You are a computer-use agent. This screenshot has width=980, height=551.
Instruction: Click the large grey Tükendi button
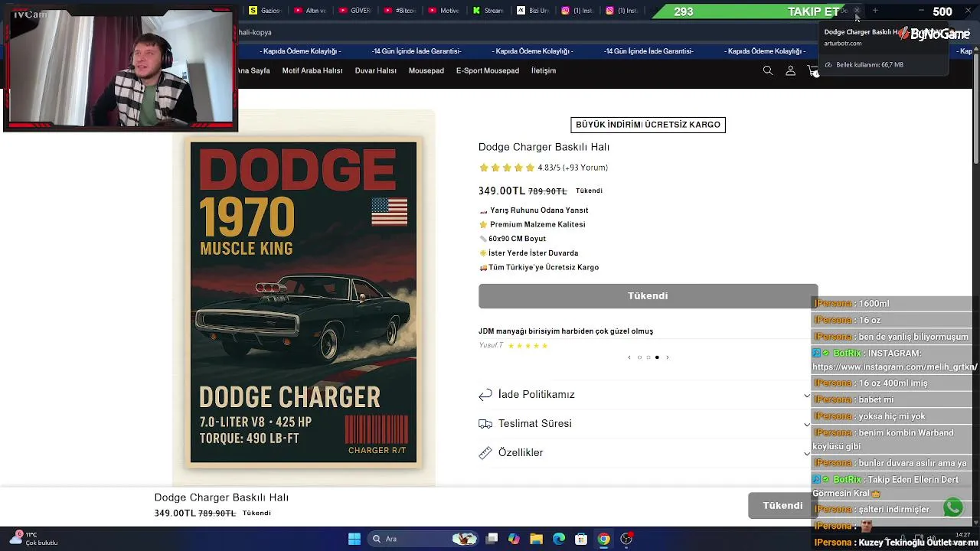click(x=648, y=296)
